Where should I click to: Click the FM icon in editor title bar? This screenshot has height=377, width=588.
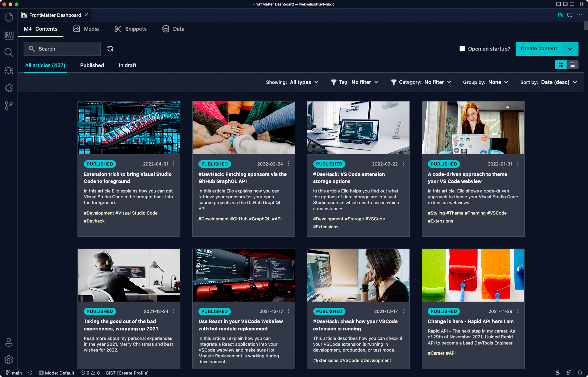point(560,15)
